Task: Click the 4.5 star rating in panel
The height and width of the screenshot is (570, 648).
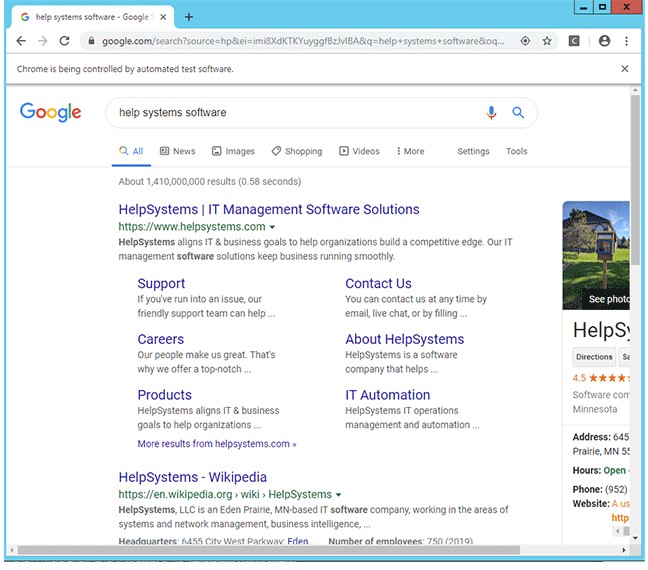Action: (601, 378)
